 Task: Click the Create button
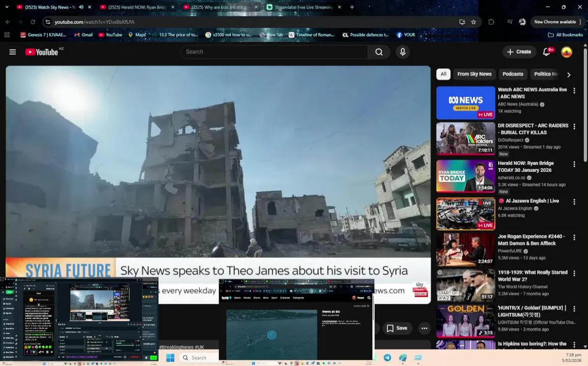(519, 52)
